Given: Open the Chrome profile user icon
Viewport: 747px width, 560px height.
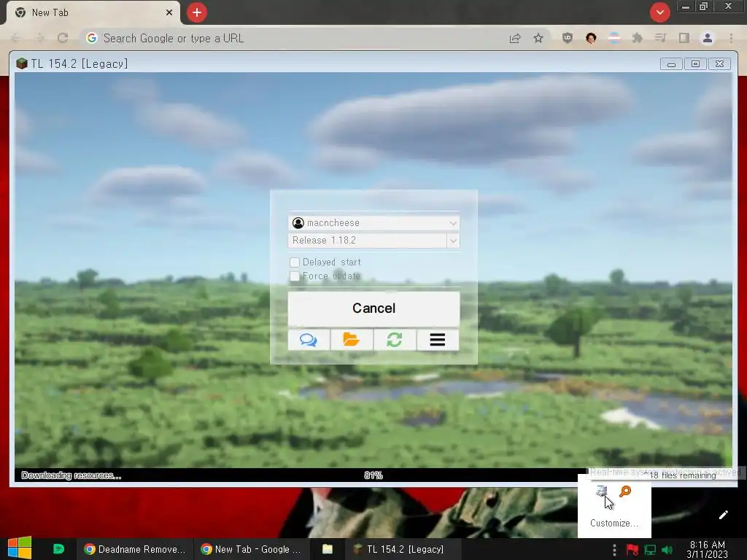Looking at the screenshot, I should point(708,38).
